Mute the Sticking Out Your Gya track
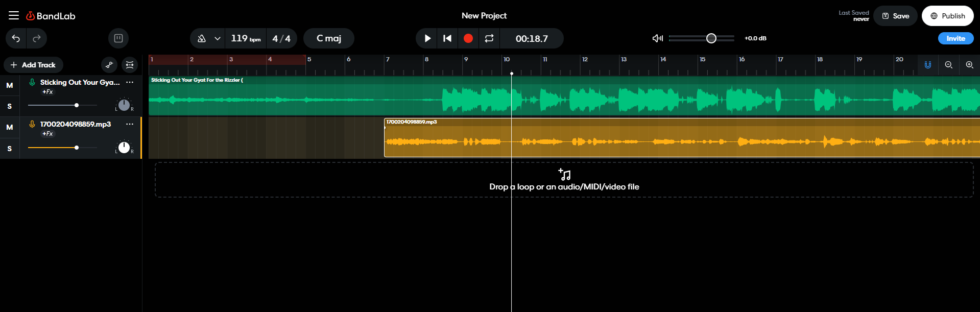 10,85
